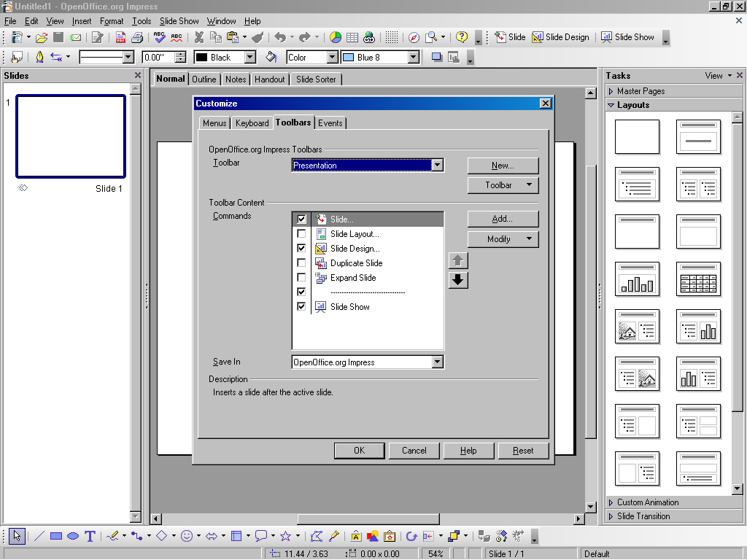Select the Rectangle drawing tool
The height and width of the screenshot is (560, 747).
pos(56,536)
